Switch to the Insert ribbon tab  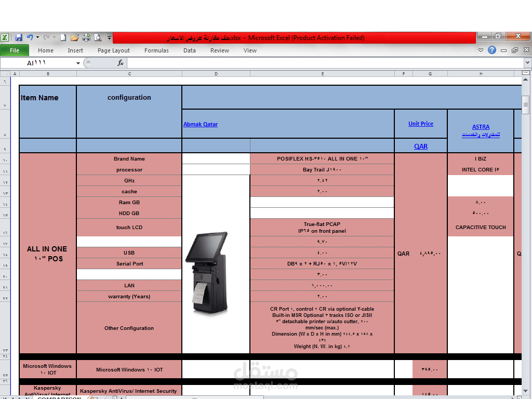pos(75,50)
